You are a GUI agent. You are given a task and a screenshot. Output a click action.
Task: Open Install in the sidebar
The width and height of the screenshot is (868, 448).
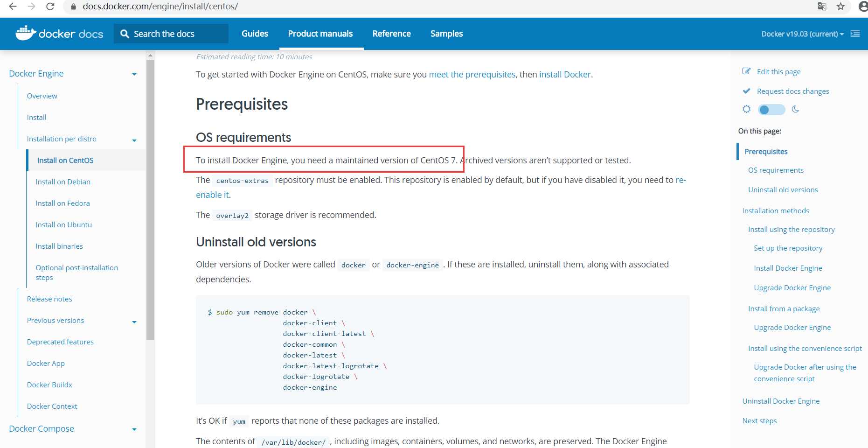pyautogui.click(x=36, y=117)
